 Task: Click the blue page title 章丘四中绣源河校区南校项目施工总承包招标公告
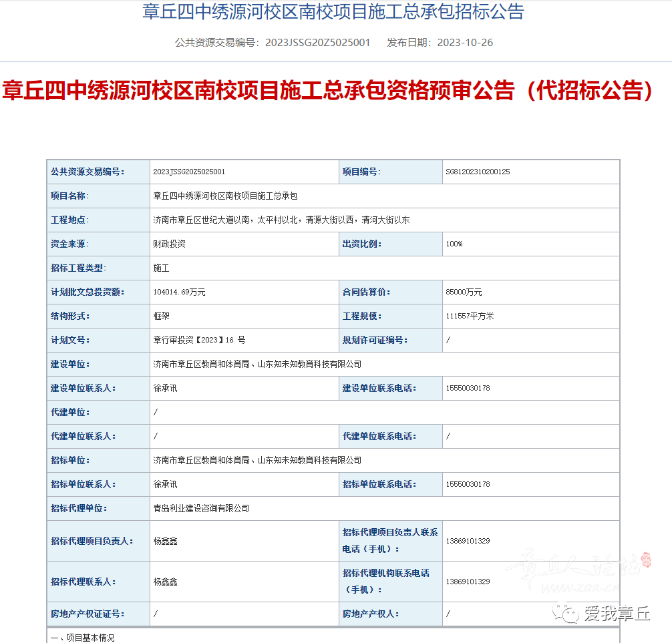pos(333,11)
